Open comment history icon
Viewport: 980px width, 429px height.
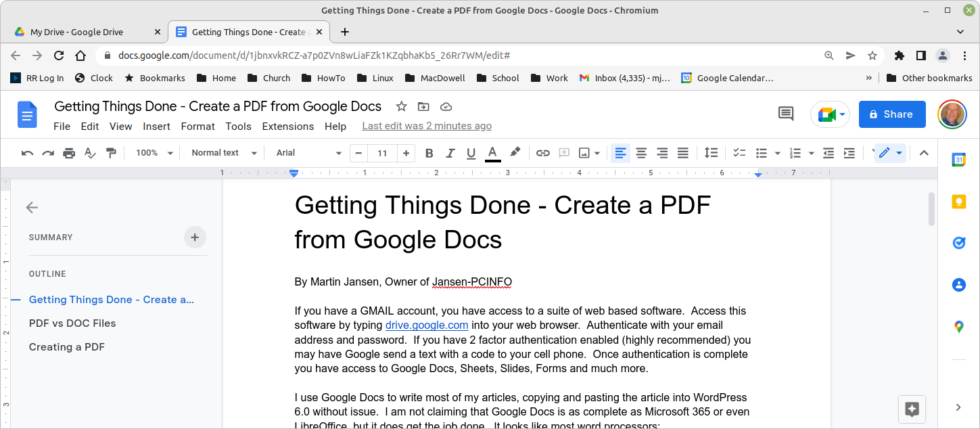[786, 114]
